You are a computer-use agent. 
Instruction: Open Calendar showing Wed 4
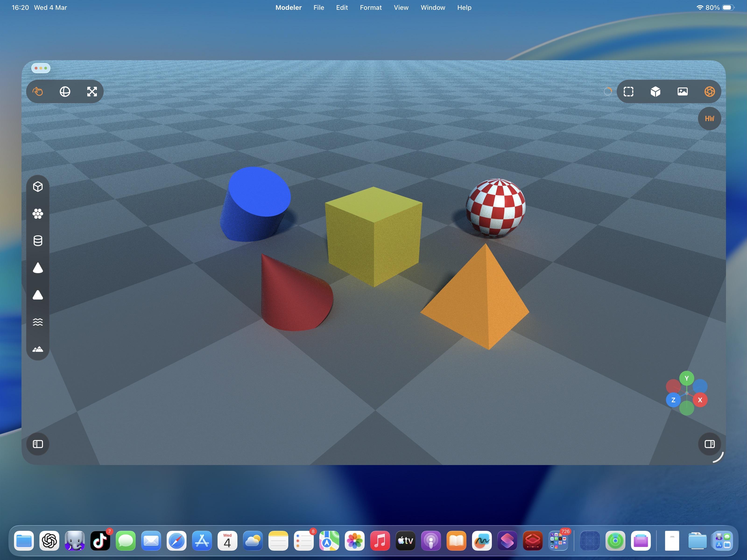point(227,541)
